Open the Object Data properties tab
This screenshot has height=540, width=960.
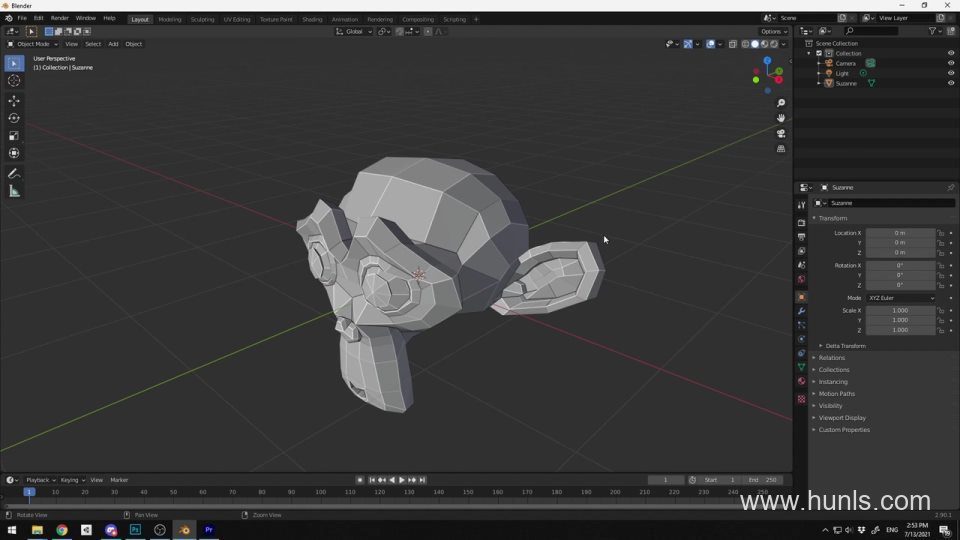click(801, 367)
